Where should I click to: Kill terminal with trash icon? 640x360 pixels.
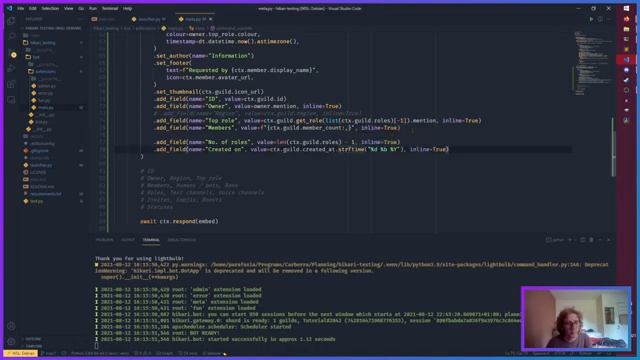coord(591,240)
